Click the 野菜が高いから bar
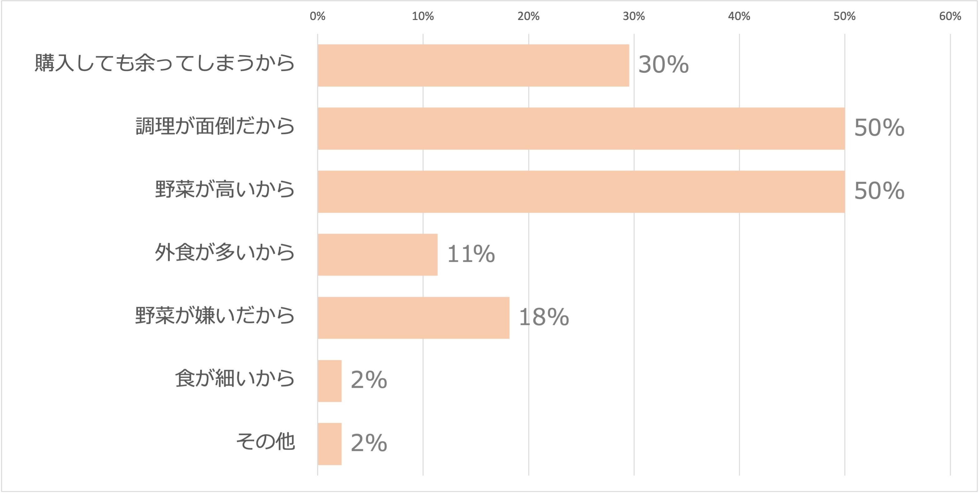This screenshot has height=494, width=980. click(x=581, y=192)
